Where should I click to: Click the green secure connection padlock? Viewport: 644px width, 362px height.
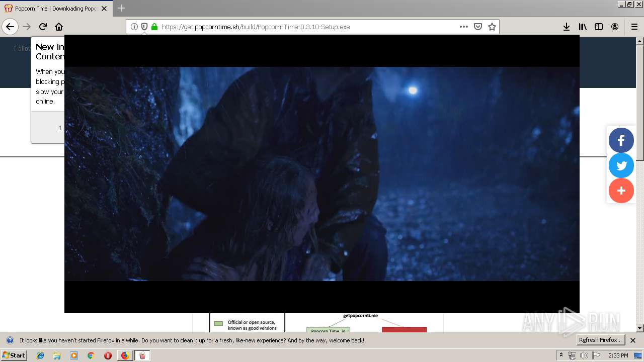pos(154,27)
